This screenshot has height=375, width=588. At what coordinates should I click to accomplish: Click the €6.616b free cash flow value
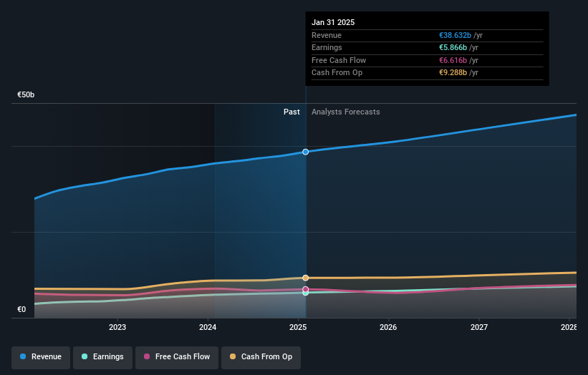453,60
